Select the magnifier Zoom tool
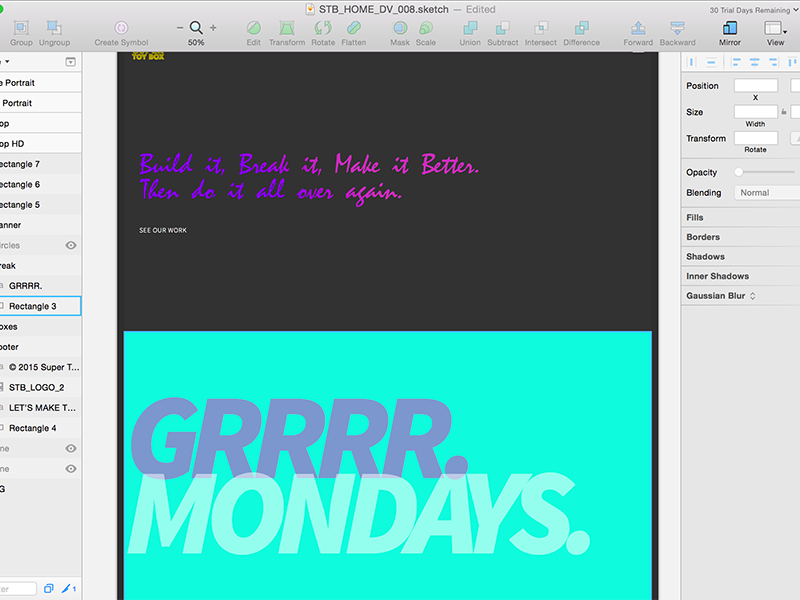 196,28
